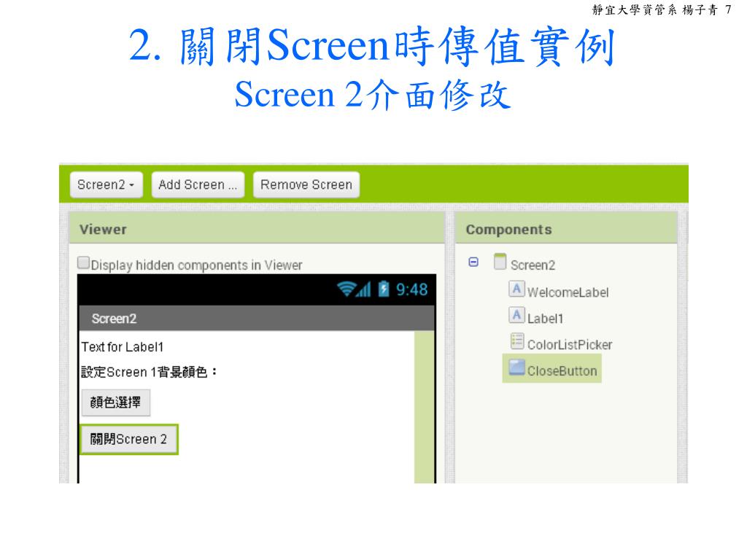Click the 關閉Screen 2 button in viewer
Screen dimensions: 747x560
(x=129, y=439)
